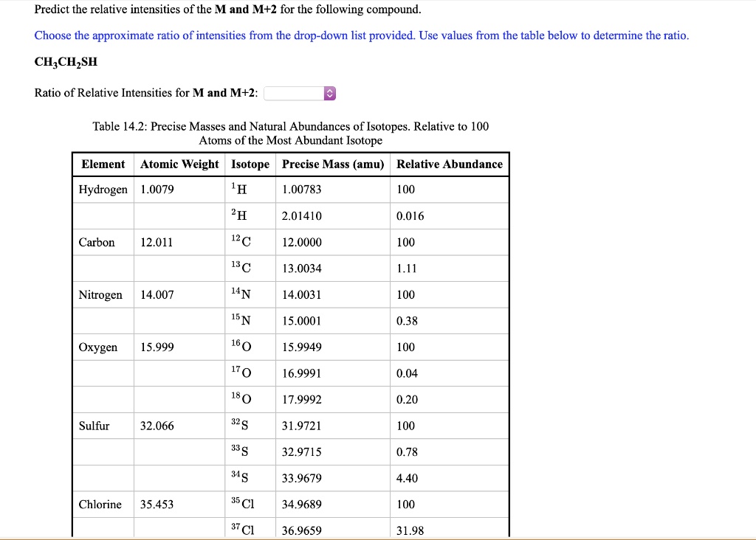Click the Relative Abundance column header
Viewport: 756px width, 540px height.
tap(449, 164)
